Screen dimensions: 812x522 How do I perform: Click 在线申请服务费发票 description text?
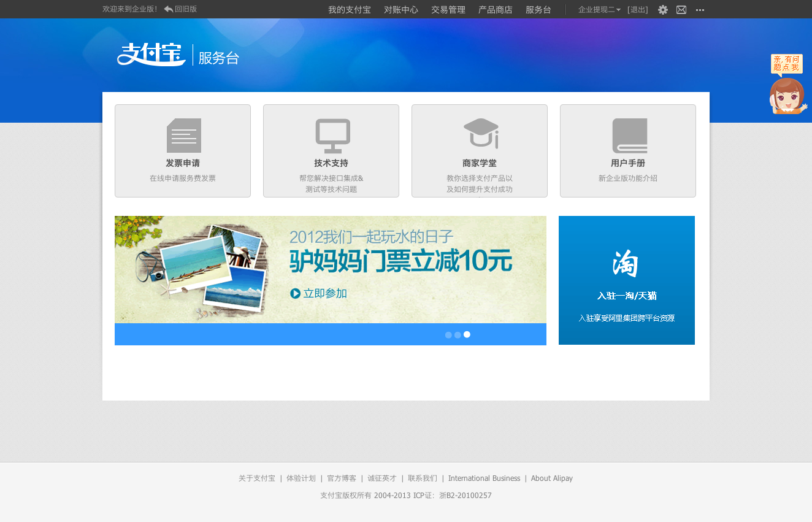[x=183, y=178]
